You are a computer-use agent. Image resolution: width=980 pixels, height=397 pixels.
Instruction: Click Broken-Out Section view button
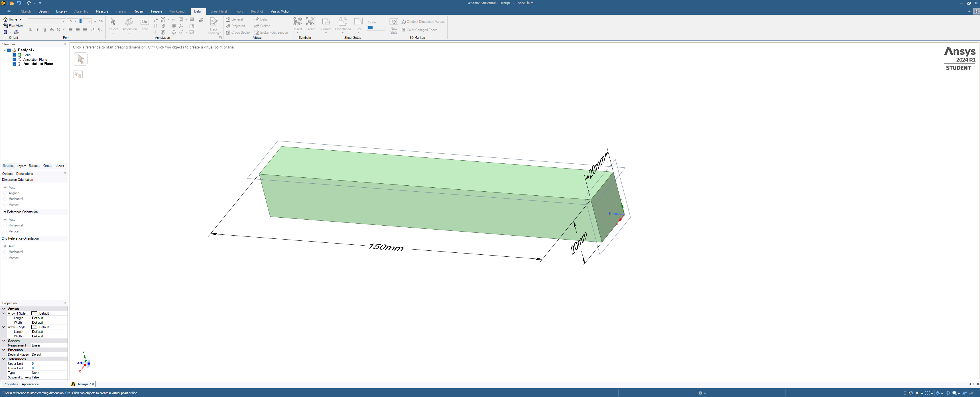click(x=271, y=33)
